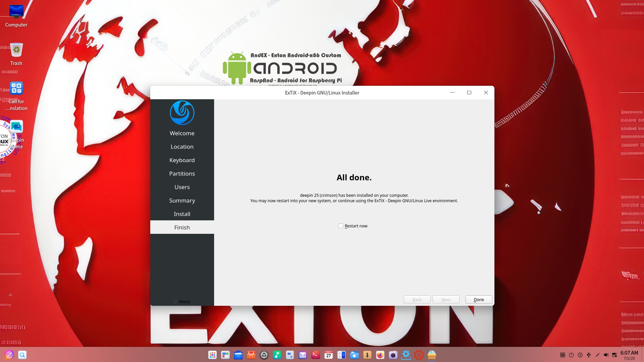Open the app launcher grid in dock
The height and width of the screenshot is (362, 644).
click(x=212, y=355)
